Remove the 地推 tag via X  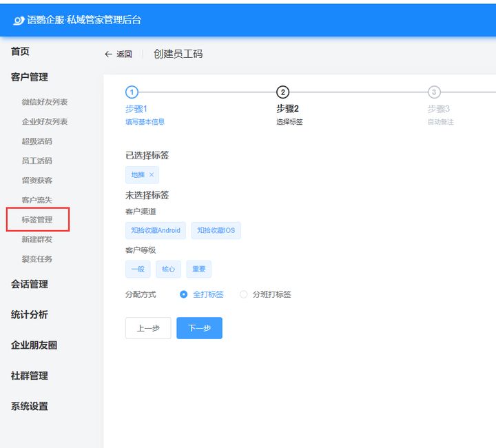coord(152,175)
